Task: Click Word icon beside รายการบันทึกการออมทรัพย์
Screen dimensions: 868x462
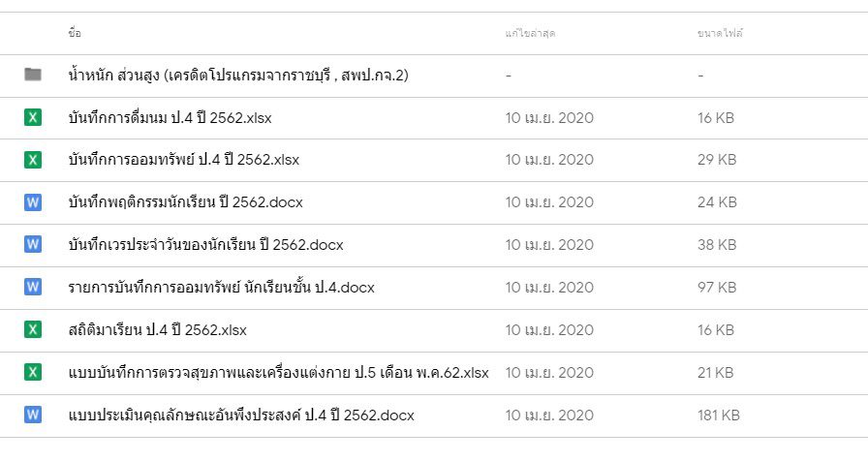Action: coord(33,288)
